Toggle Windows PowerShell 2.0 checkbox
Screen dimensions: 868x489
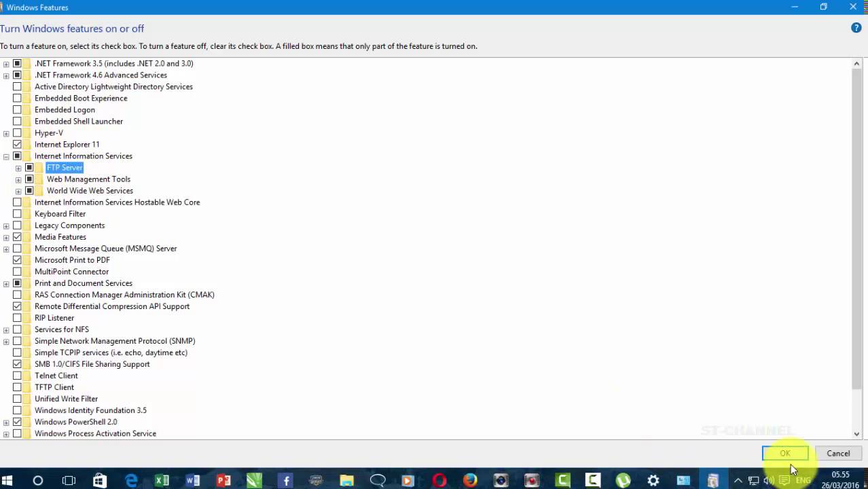17,422
